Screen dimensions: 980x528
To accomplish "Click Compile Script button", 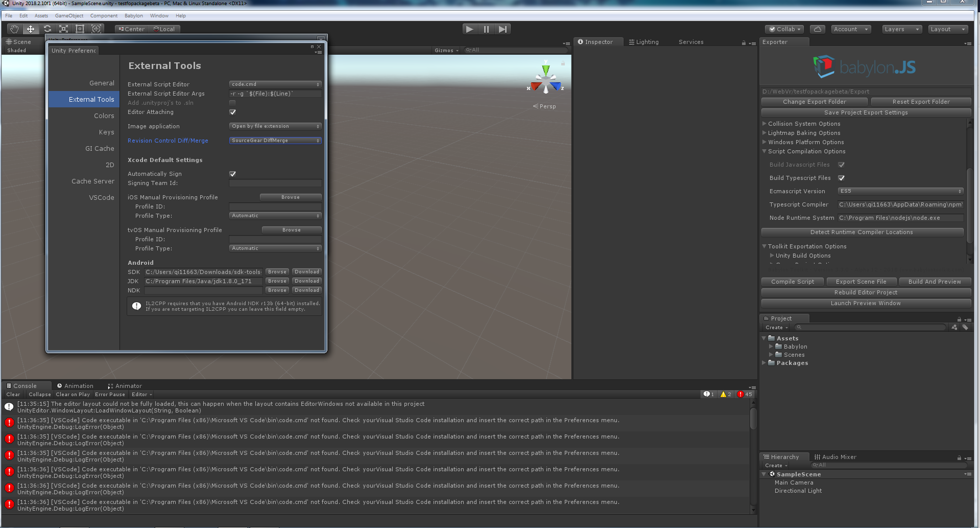I will coord(793,282).
